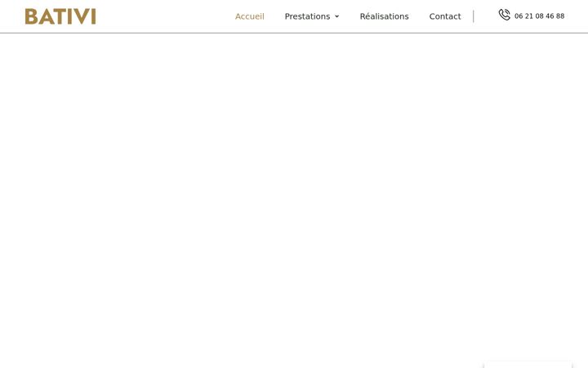Click the BATIVI logo
Image resolution: width=588 pixels, height=368 pixels.
60,16
